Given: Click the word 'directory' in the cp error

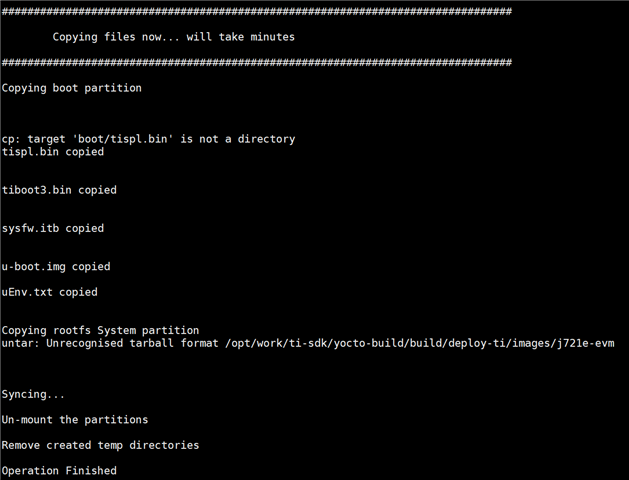Looking at the screenshot, I should (x=266, y=139).
